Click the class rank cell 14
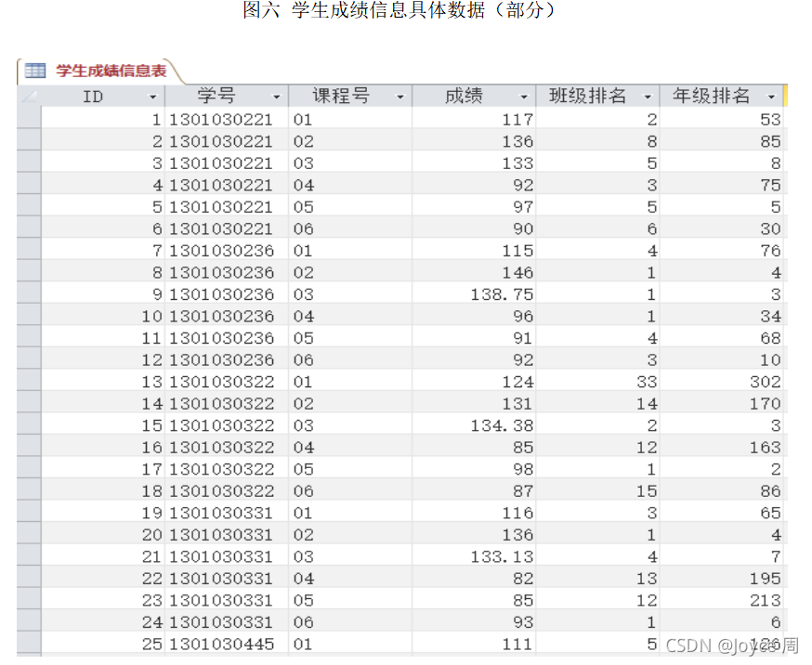Image resolution: width=812 pixels, height=665 pixels. 597,403
